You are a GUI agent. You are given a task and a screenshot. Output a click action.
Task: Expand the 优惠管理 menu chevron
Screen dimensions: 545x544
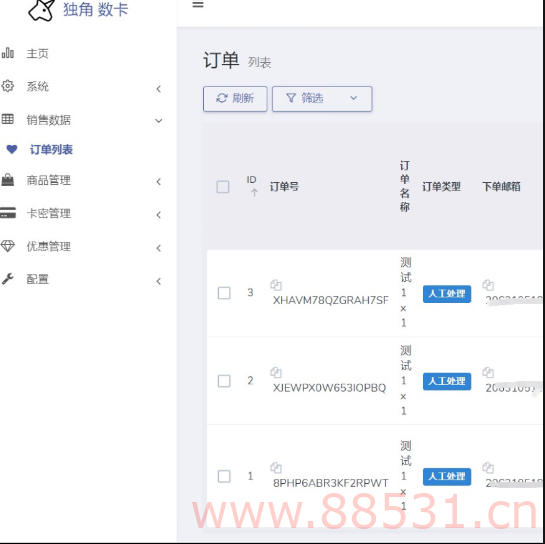pyautogui.click(x=158, y=248)
